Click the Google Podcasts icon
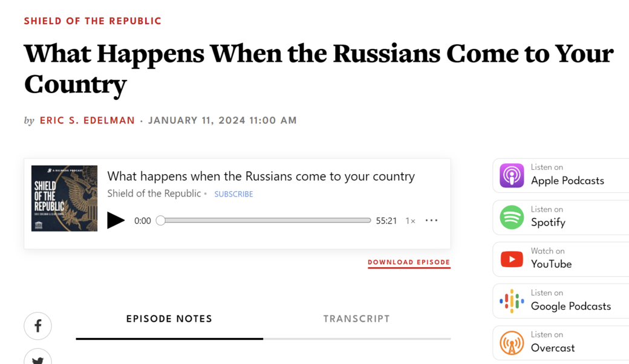629x364 pixels. point(512,301)
